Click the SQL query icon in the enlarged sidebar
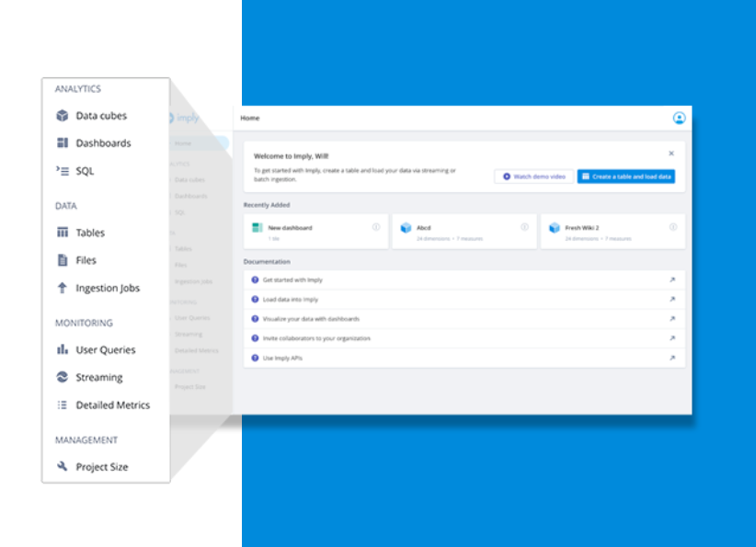This screenshot has height=547, width=756. (x=63, y=171)
